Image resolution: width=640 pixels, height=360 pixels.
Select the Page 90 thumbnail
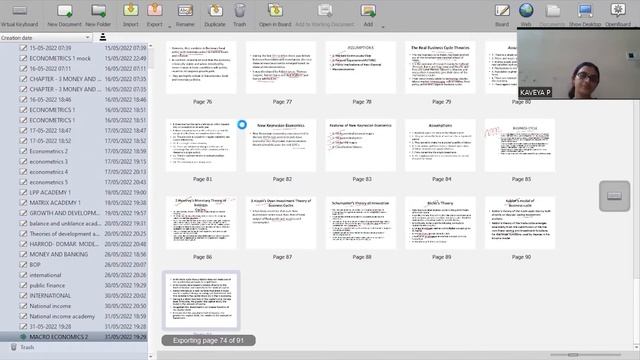pos(520,223)
